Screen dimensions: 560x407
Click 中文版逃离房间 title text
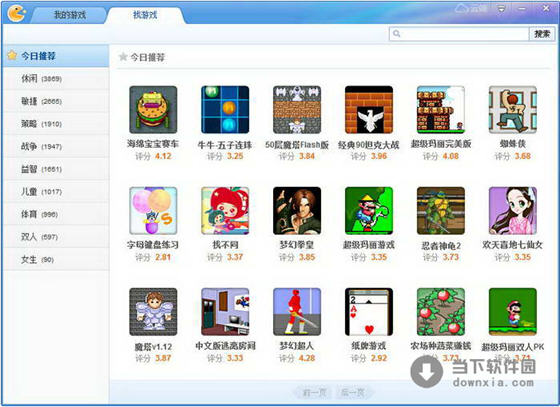click(x=225, y=346)
